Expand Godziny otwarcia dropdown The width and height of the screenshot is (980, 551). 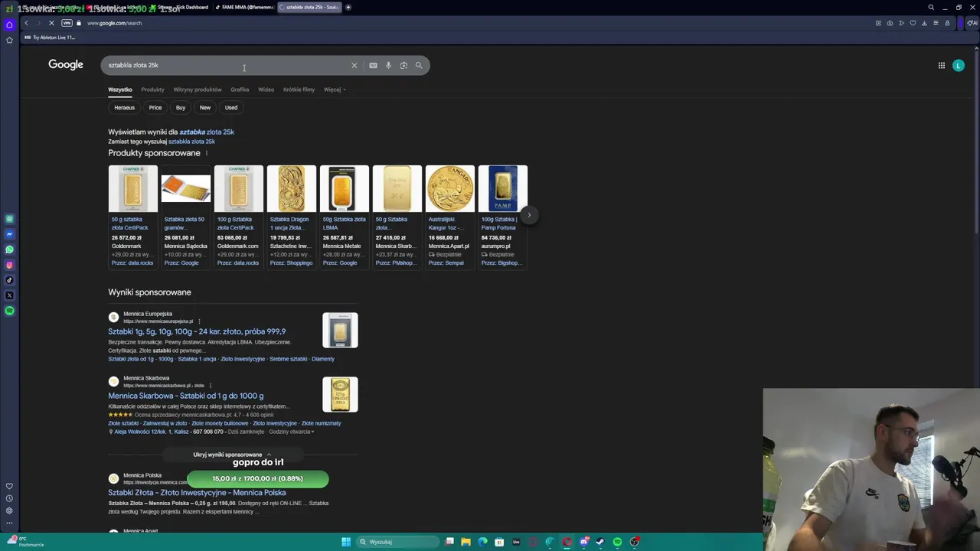pos(292,432)
